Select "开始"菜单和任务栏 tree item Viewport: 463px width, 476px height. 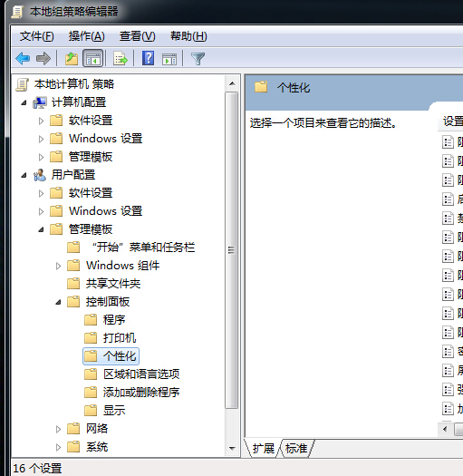143,248
